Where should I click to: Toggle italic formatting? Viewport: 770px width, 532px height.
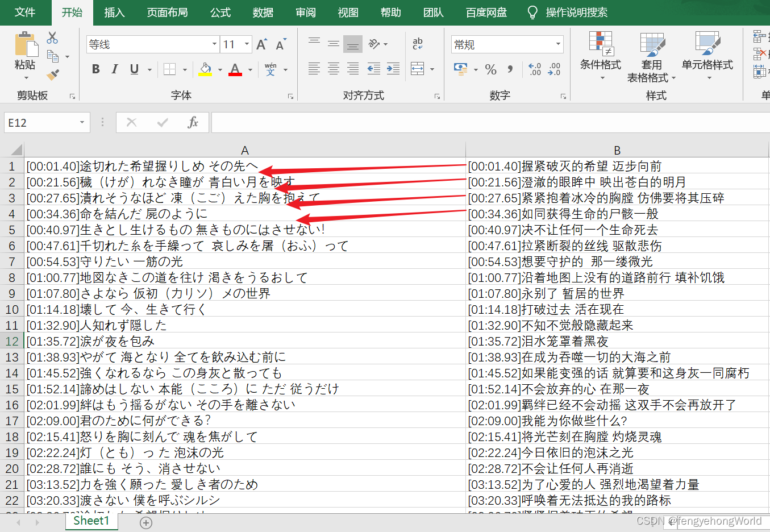coord(115,69)
